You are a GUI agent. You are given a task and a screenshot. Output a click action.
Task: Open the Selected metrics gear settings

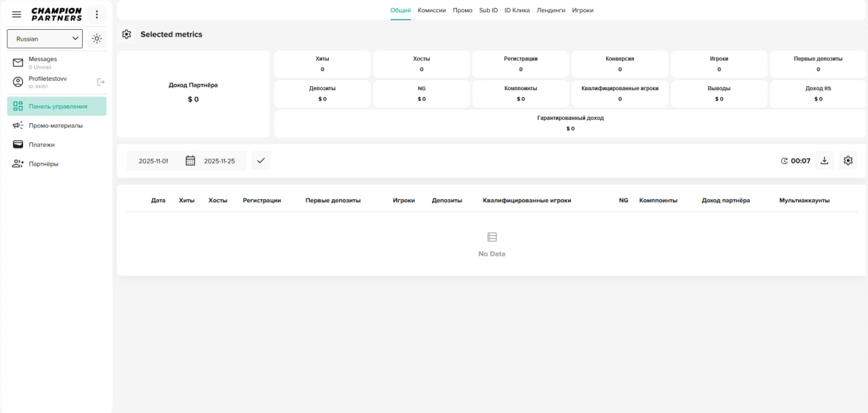click(x=127, y=34)
